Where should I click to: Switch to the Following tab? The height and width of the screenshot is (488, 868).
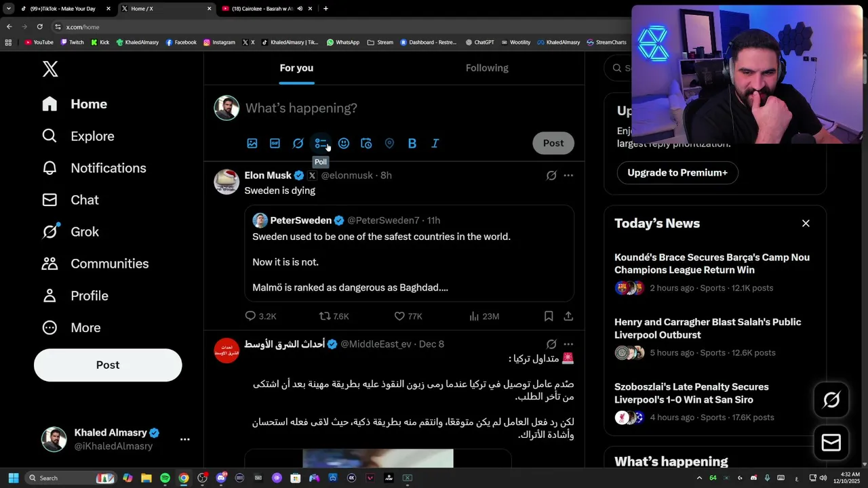point(487,68)
